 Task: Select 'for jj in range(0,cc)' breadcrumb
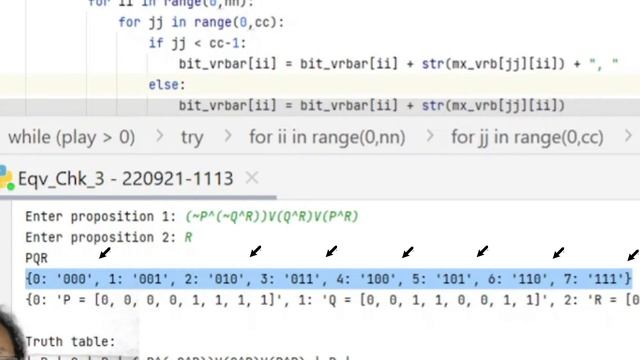pyautogui.click(x=527, y=138)
